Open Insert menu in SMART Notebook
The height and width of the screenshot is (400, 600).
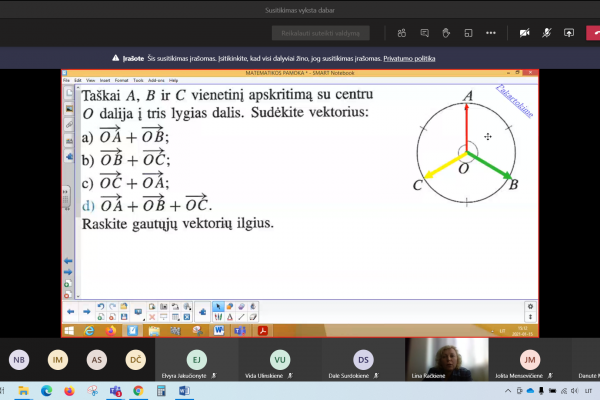coord(105,80)
